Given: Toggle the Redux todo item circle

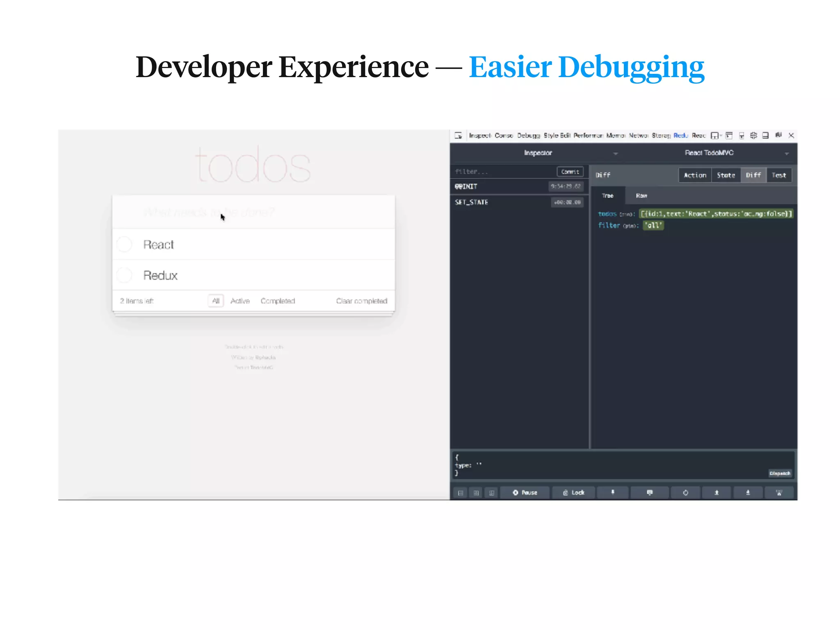Looking at the screenshot, I should (124, 275).
